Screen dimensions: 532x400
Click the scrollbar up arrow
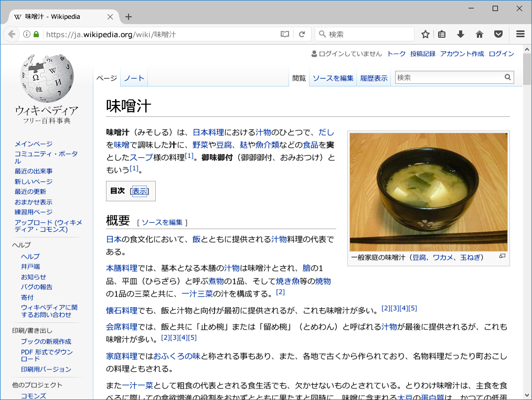tap(527, 49)
